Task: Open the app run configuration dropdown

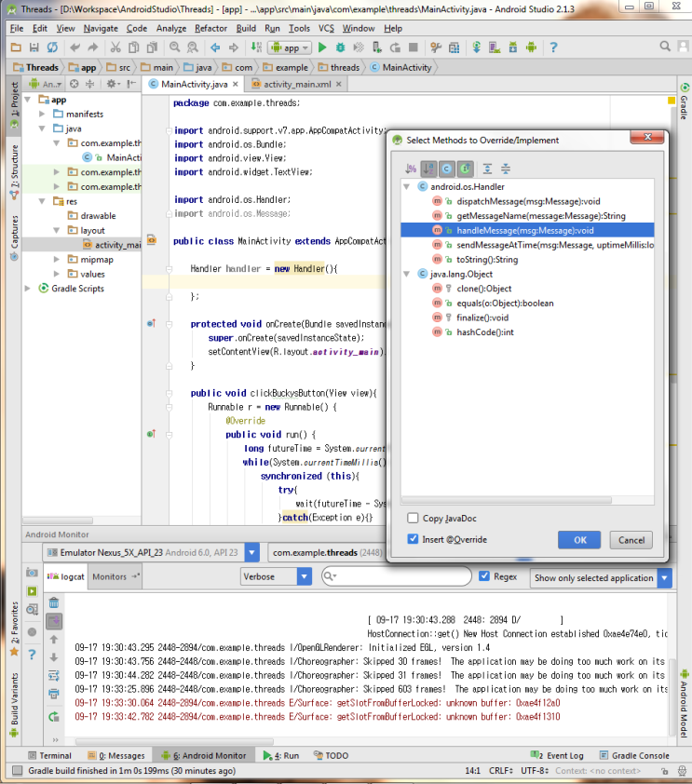Action: (x=290, y=47)
